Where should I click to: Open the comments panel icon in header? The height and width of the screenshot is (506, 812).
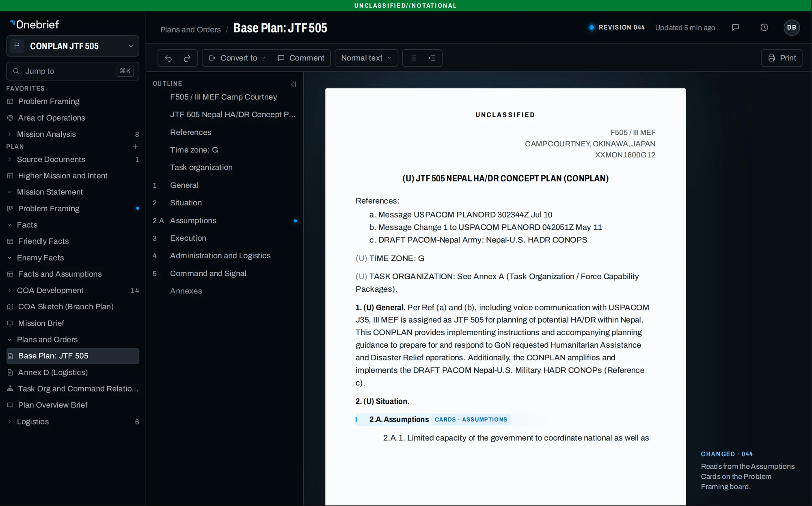735,28
